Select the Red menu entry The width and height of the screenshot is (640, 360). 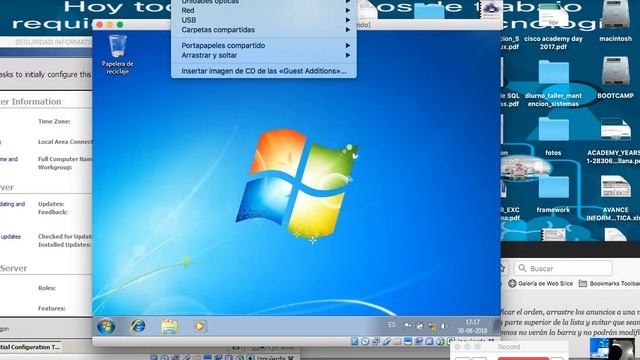[263, 10]
